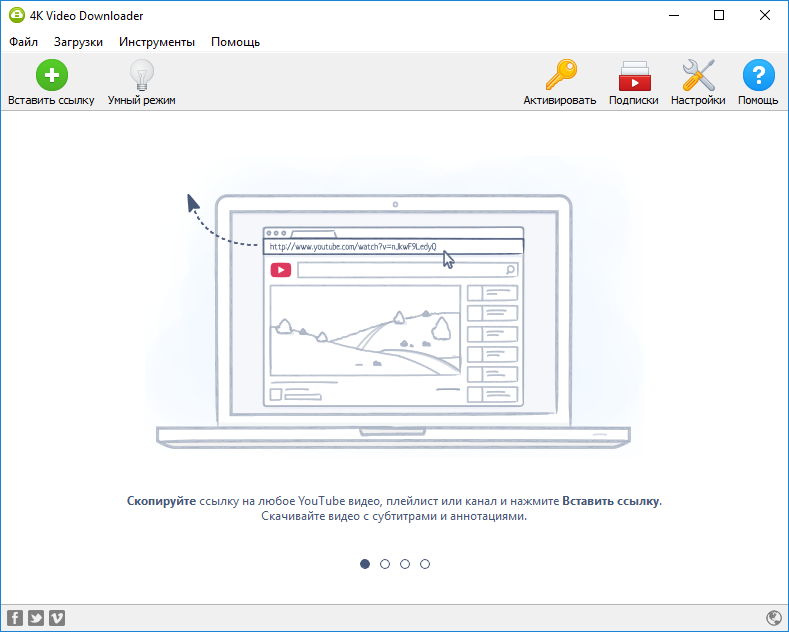789x632 pixels.
Task: Select the fourth slide indicator dot
Action: click(425, 564)
